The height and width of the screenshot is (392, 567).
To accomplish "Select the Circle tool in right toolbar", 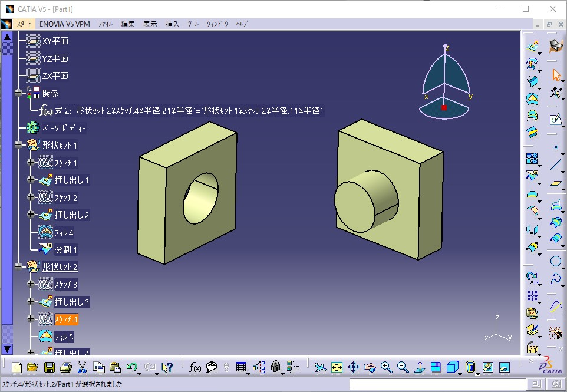I will tap(556, 261).
